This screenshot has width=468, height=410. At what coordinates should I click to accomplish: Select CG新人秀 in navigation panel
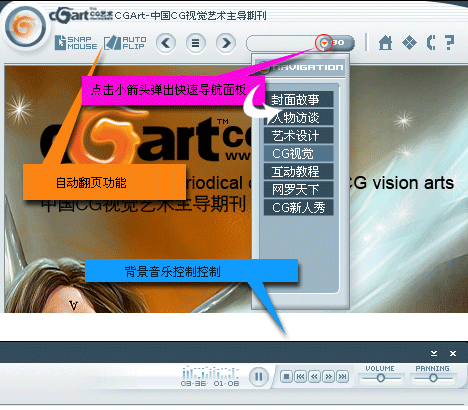(x=299, y=208)
